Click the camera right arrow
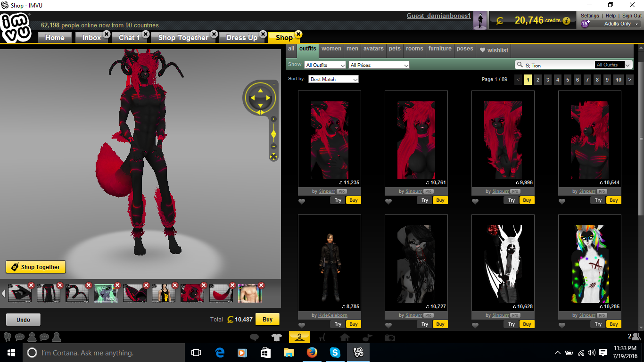The height and width of the screenshot is (362, 644). click(268, 98)
